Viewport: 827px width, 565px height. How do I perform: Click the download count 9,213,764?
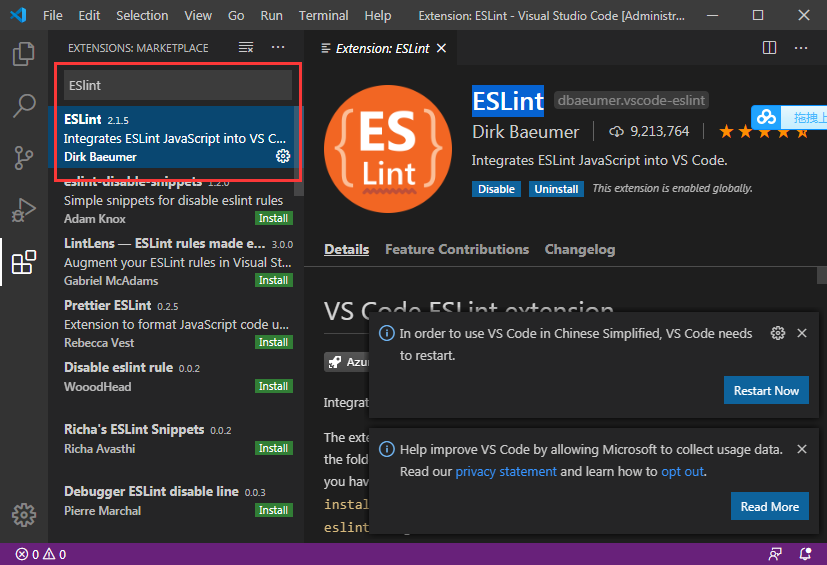[649, 131]
